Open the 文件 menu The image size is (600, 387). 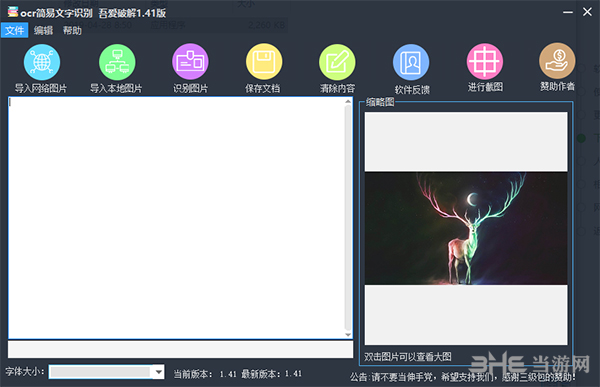point(15,30)
